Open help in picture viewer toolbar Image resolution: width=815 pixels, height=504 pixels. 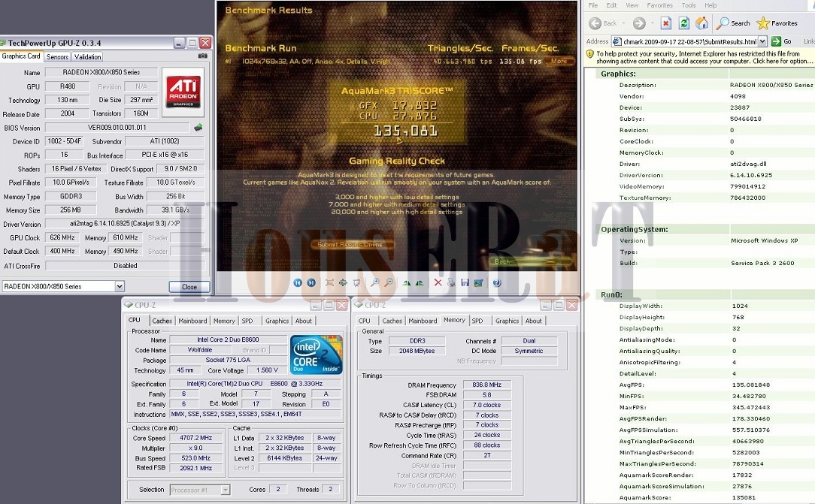pyautogui.click(x=497, y=282)
